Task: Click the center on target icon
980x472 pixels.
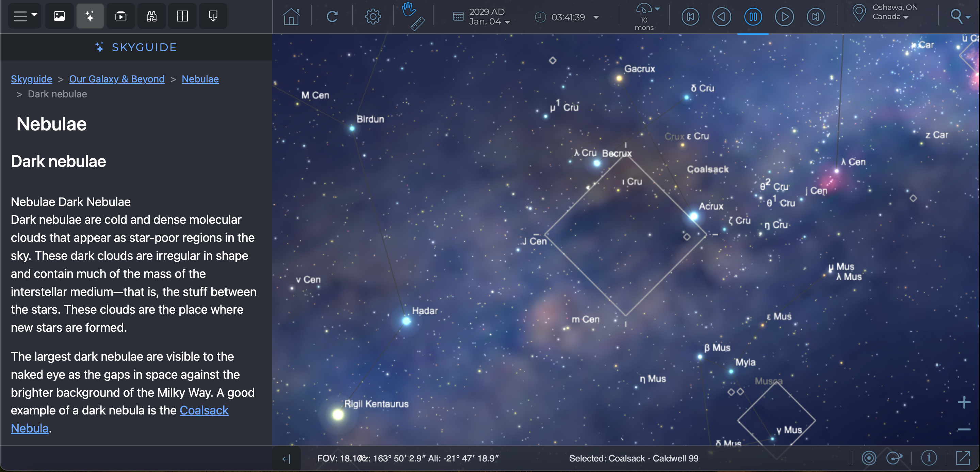Action: pos(869,458)
